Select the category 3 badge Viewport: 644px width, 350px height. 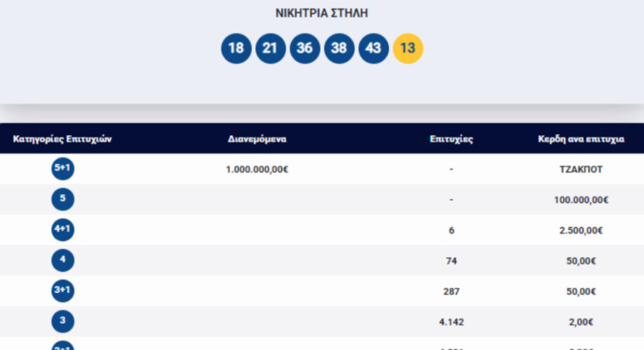point(63,322)
